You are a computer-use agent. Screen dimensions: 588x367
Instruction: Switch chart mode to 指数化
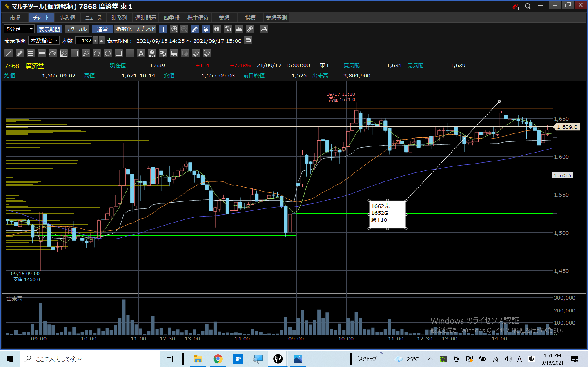coord(124,29)
